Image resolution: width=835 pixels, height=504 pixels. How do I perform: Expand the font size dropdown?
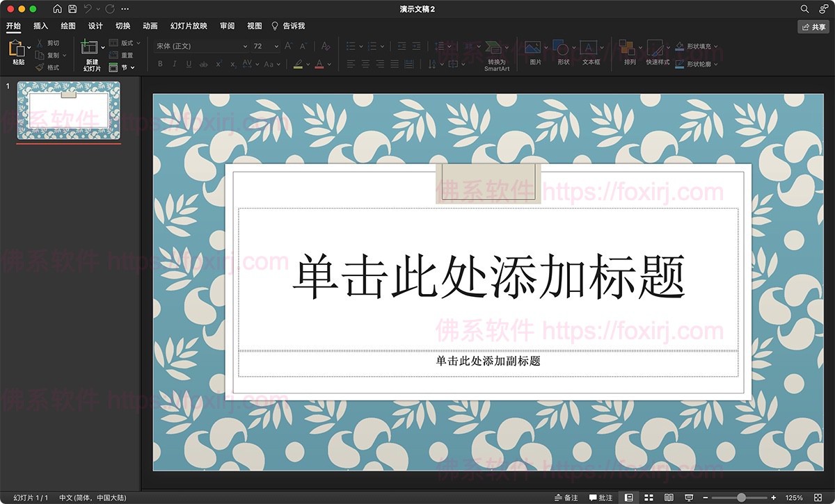click(x=275, y=45)
